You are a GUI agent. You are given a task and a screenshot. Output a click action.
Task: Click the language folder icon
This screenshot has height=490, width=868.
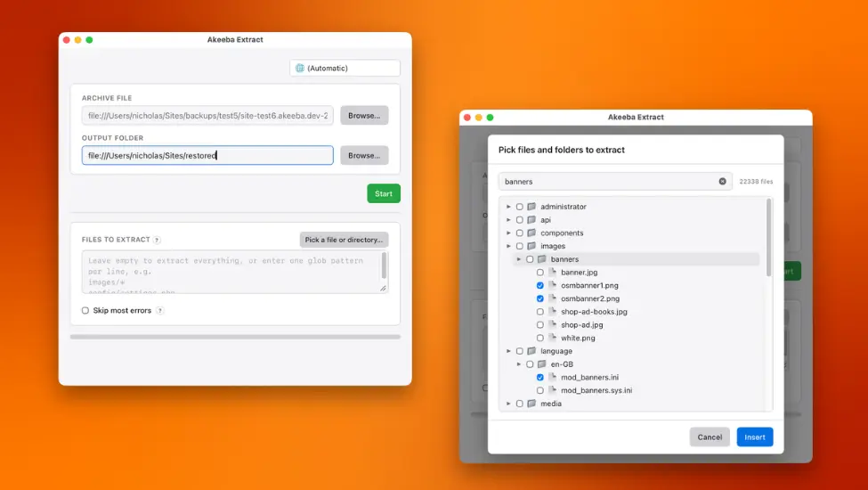(531, 351)
